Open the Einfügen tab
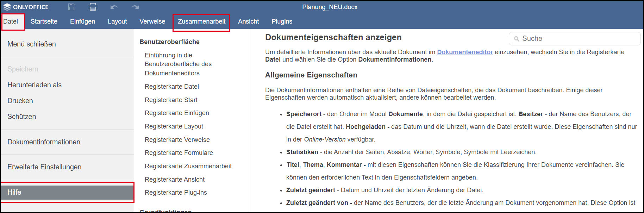 click(82, 21)
